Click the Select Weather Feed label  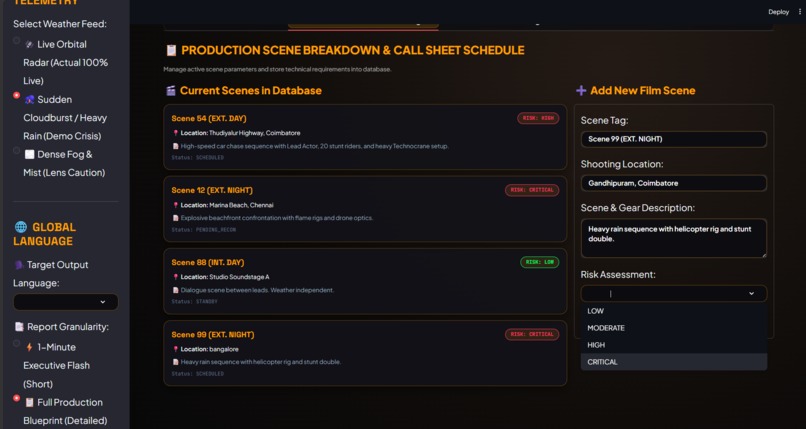(x=60, y=24)
